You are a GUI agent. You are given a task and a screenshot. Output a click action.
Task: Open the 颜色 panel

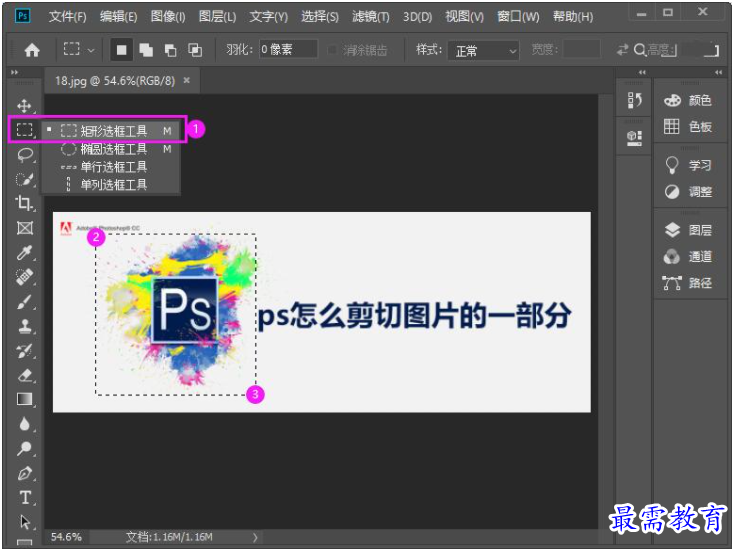click(x=688, y=100)
